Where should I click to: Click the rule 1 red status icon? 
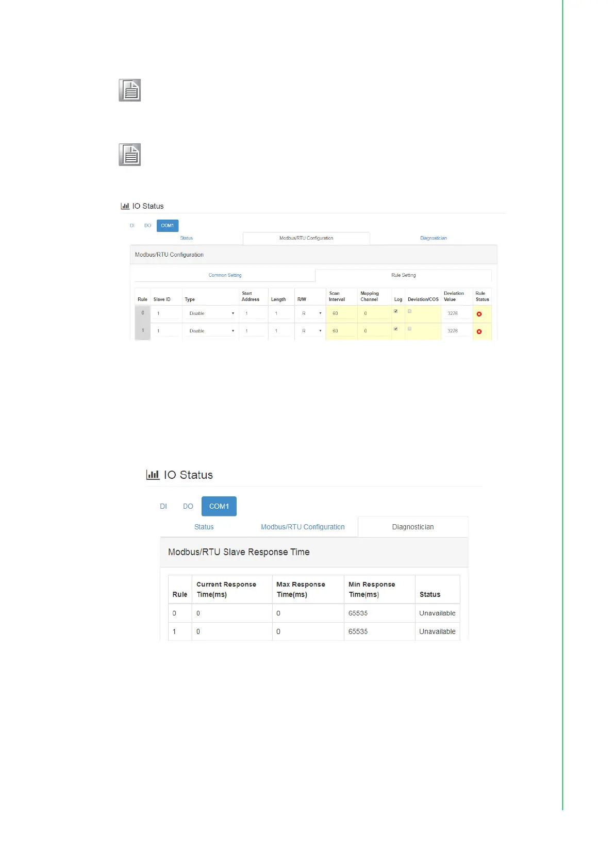479,331
